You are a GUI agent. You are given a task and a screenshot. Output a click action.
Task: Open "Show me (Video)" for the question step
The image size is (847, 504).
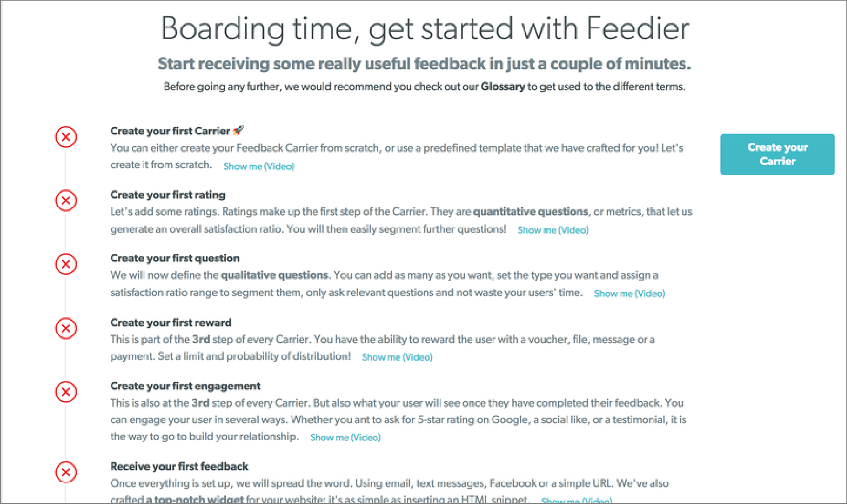(x=629, y=293)
